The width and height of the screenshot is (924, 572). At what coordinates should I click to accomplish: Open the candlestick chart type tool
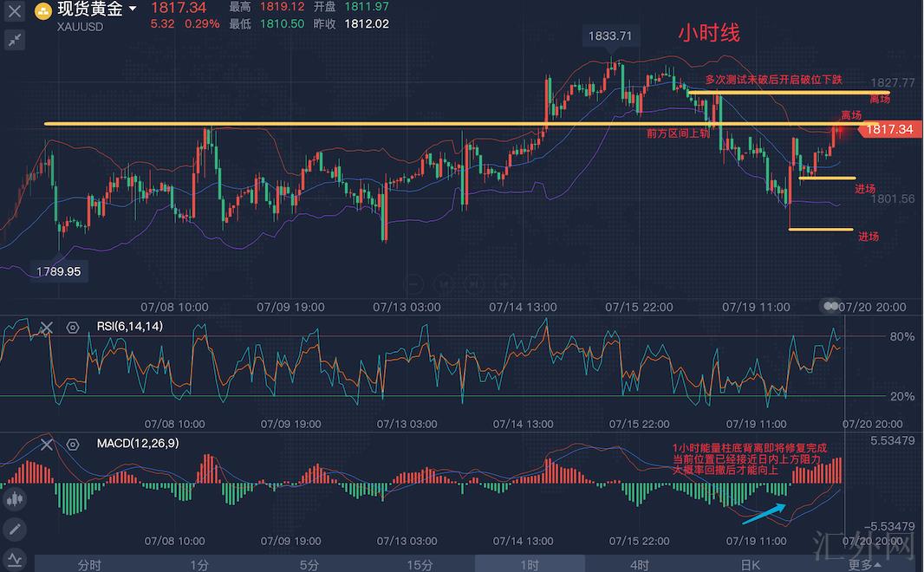coord(15,499)
